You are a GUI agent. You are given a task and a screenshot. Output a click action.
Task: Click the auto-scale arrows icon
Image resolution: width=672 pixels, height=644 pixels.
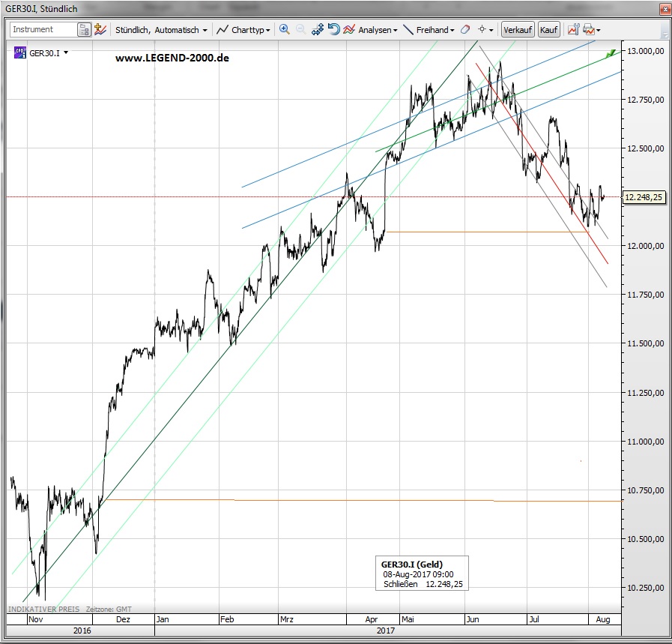pyautogui.click(x=317, y=30)
